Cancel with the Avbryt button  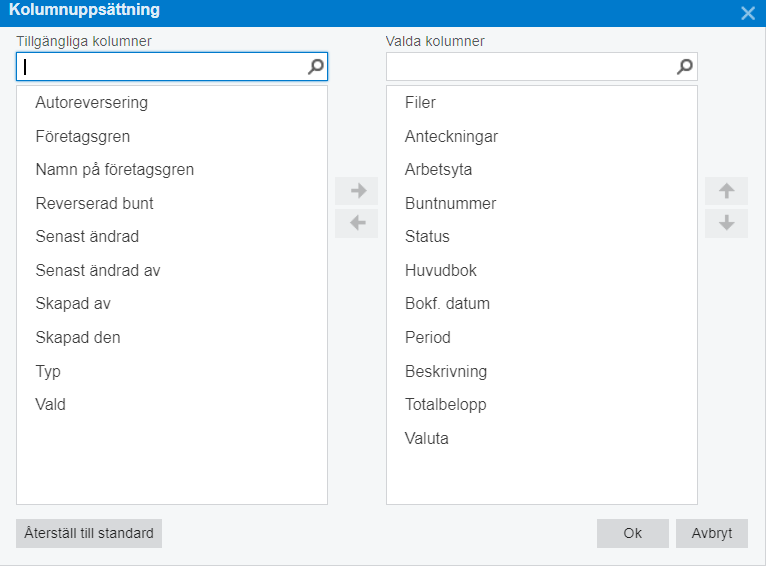(x=712, y=533)
